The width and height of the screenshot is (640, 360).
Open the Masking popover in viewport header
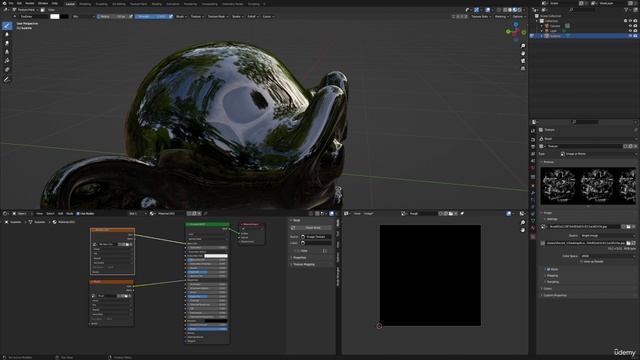[501, 17]
